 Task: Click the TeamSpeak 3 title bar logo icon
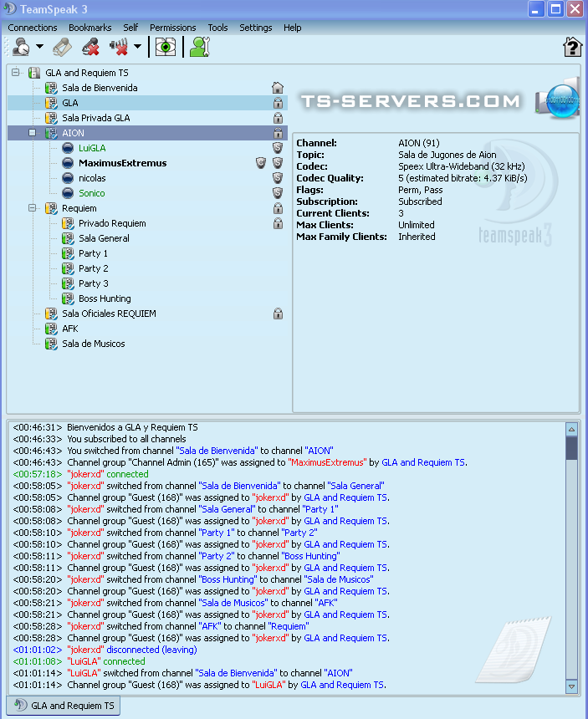10,8
